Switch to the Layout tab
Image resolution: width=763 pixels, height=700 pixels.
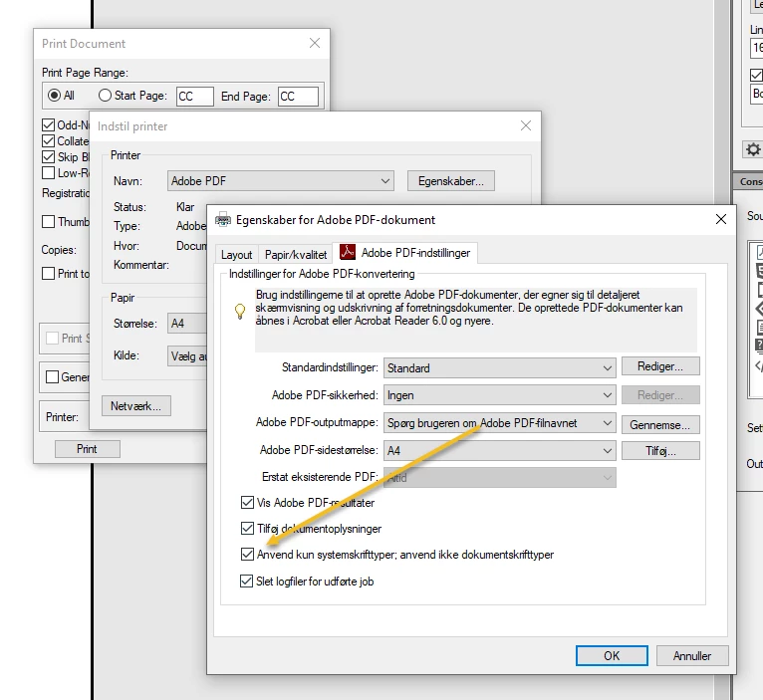(236, 255)
